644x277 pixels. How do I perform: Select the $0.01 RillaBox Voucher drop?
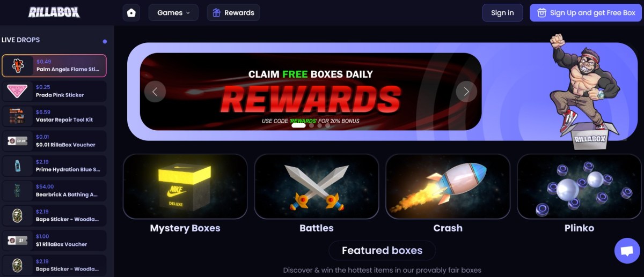[54, 141]
